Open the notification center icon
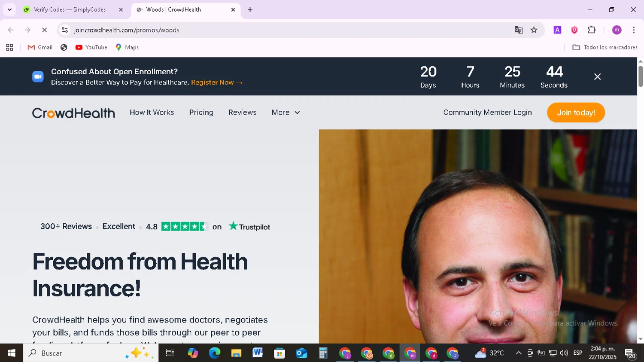 pos(630,353)
